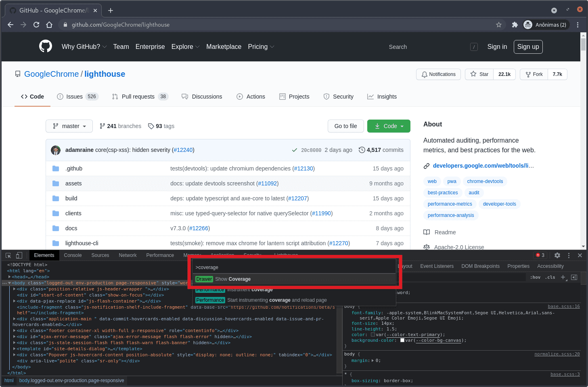Screen dimensions: 588x387
Task: Switch to DevTools Console tab
Action: (x=73, y=255)
